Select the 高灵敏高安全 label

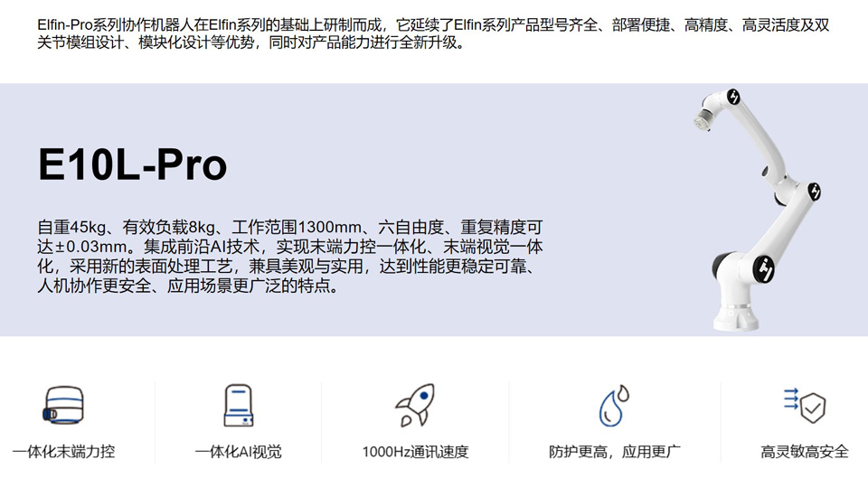805,451
